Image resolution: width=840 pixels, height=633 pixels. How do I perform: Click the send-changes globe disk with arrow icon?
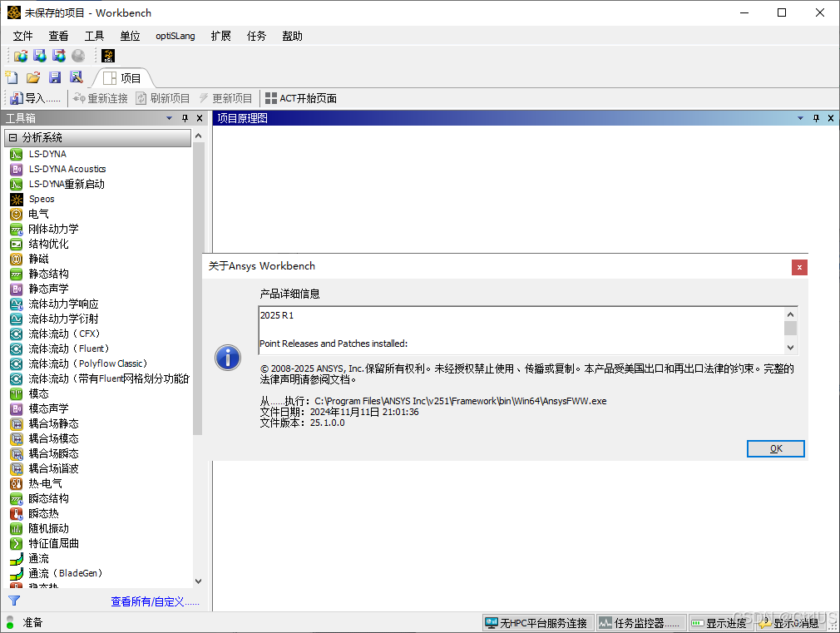coord(59,56)
